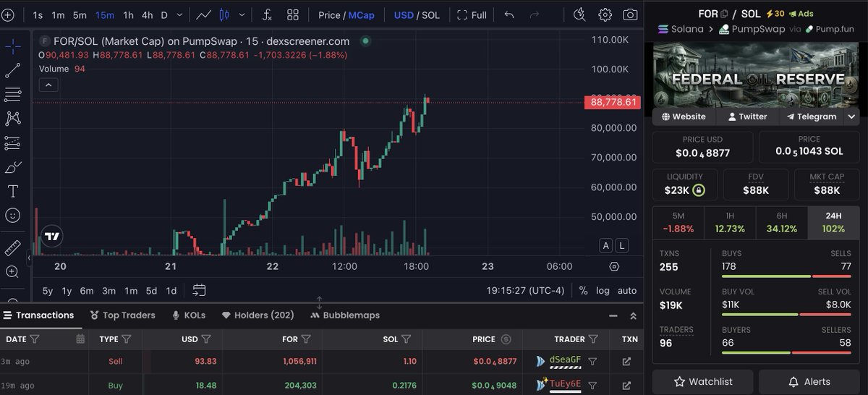Toggle price column currency icon
This screenshot has width=868, height=395.
(506, 339)
